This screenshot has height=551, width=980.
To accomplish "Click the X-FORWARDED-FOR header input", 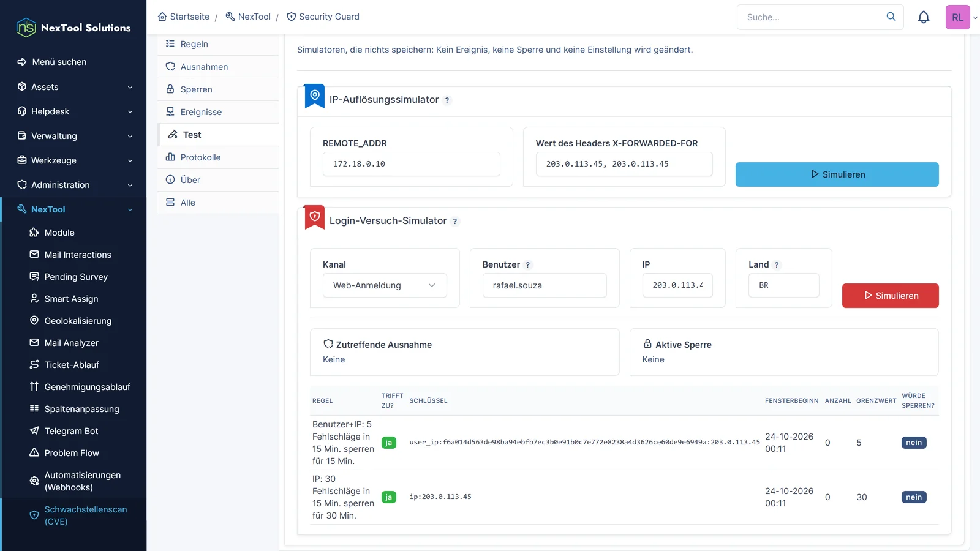I will tap(624, 164).
